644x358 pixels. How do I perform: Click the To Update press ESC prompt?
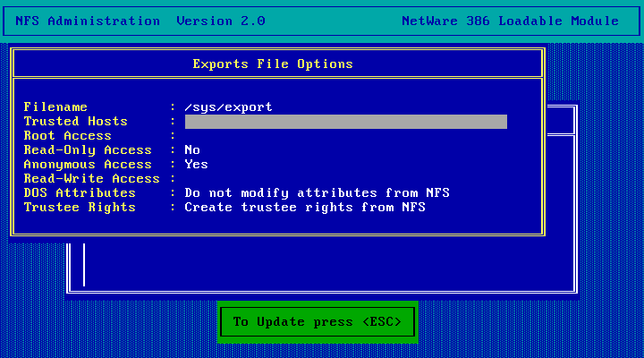click(x=318, y=322)
